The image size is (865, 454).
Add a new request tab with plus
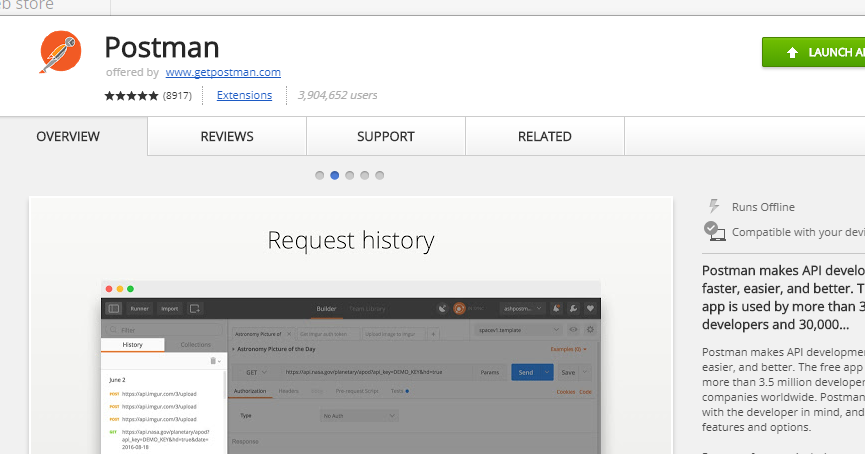[434, 334]
